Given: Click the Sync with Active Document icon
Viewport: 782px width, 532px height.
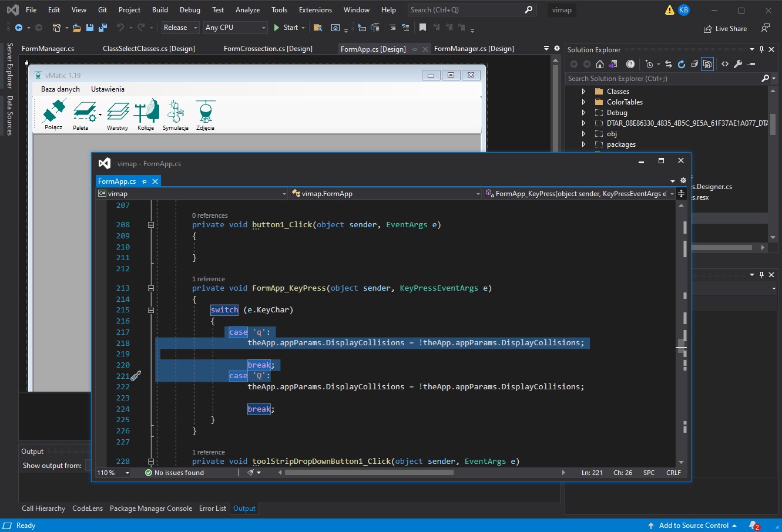Looking at the screenshot, I should (x=669, y=64).
